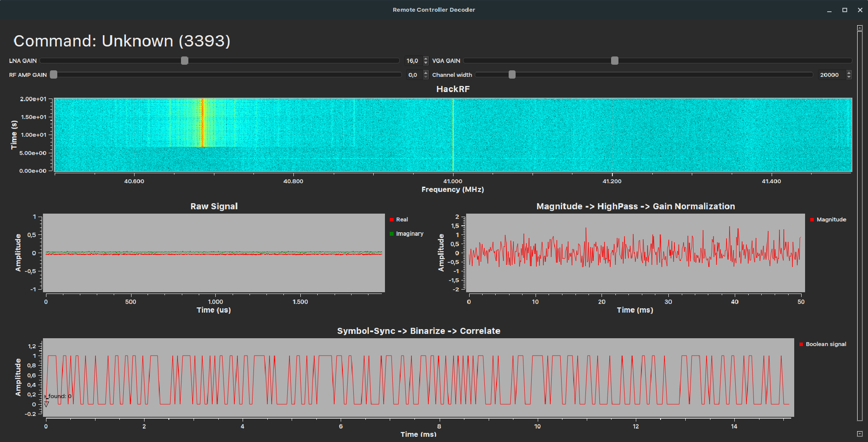The image size is (868, 442).
Task: Decrease RF AMP gain using its down stepper arrow
Action: [x=425, y=77]
